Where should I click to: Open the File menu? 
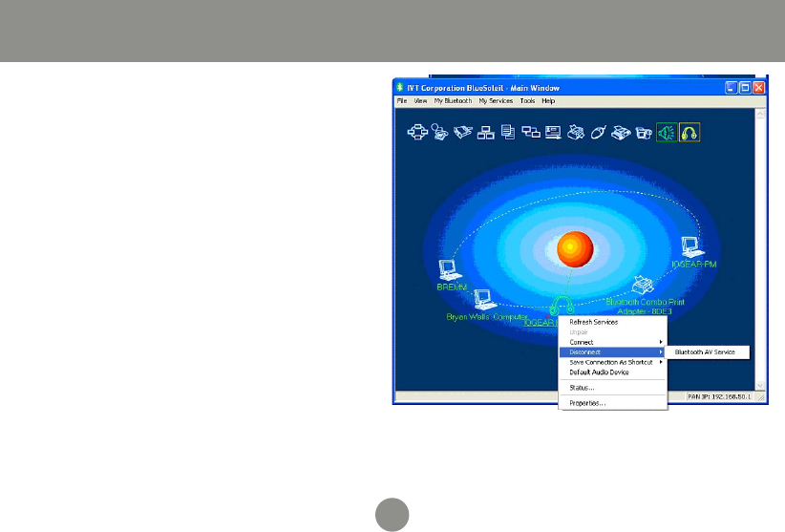point(402,101)
